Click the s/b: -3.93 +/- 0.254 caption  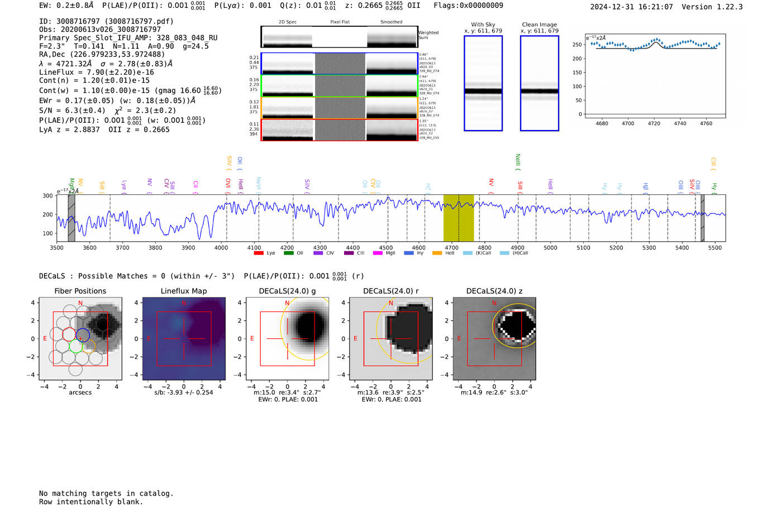[x=184, y=392]
